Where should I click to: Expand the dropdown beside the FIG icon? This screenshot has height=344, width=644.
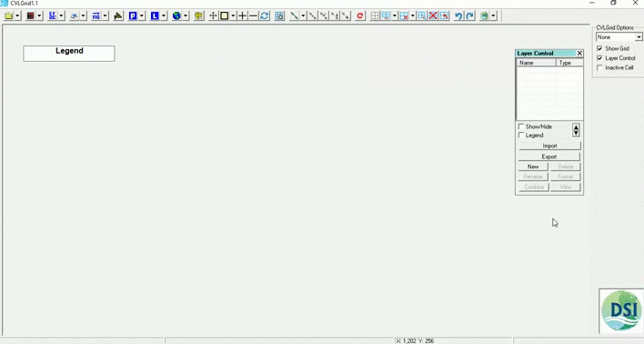tap(106, 16)
